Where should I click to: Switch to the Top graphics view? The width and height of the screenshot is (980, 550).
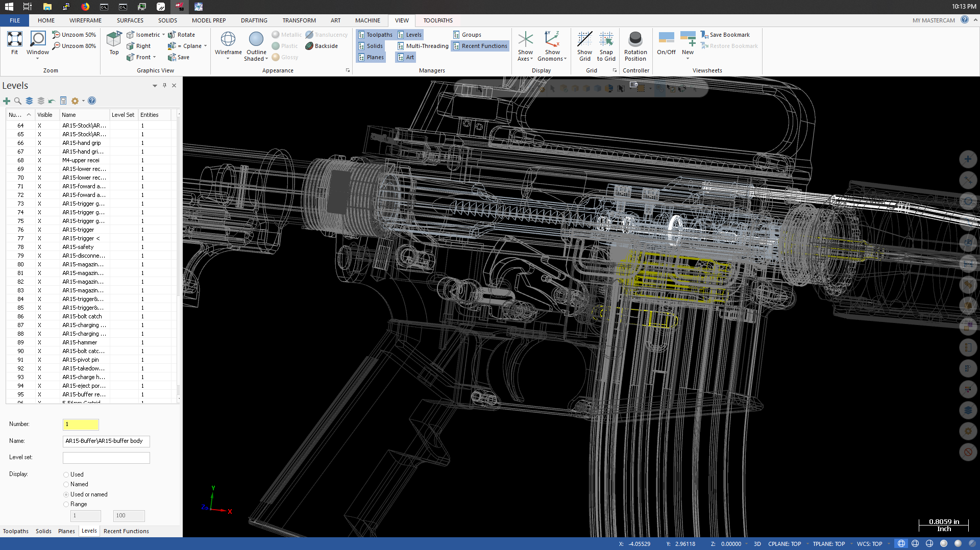point(114,43)
